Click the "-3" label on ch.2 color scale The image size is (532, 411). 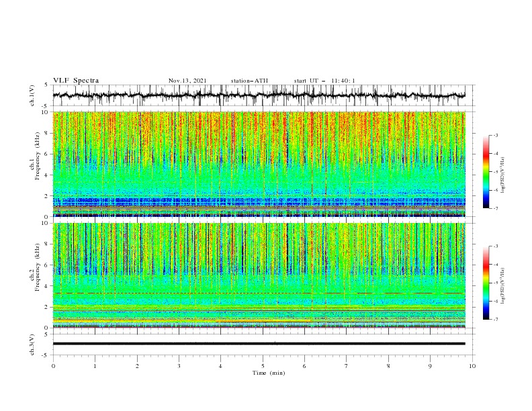[496, 246]
